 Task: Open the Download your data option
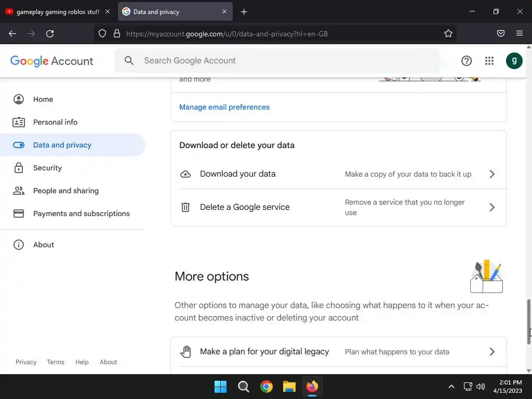tap(339, 174)
